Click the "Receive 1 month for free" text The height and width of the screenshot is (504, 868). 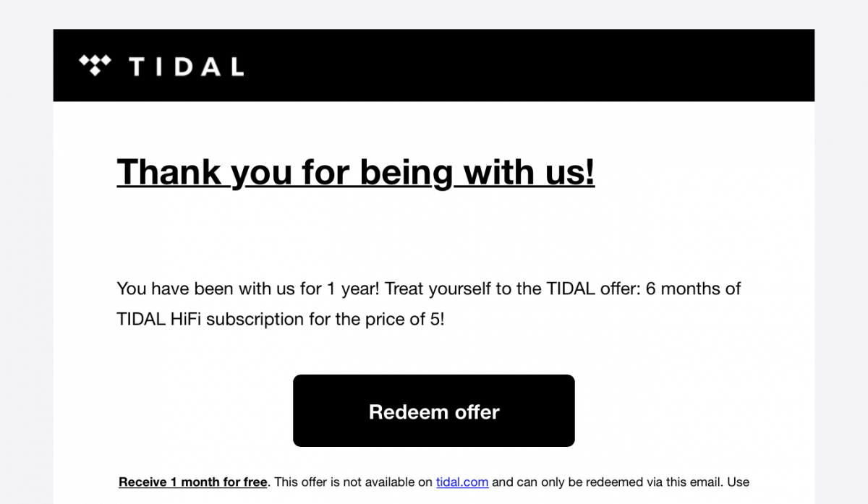[193, 482]
